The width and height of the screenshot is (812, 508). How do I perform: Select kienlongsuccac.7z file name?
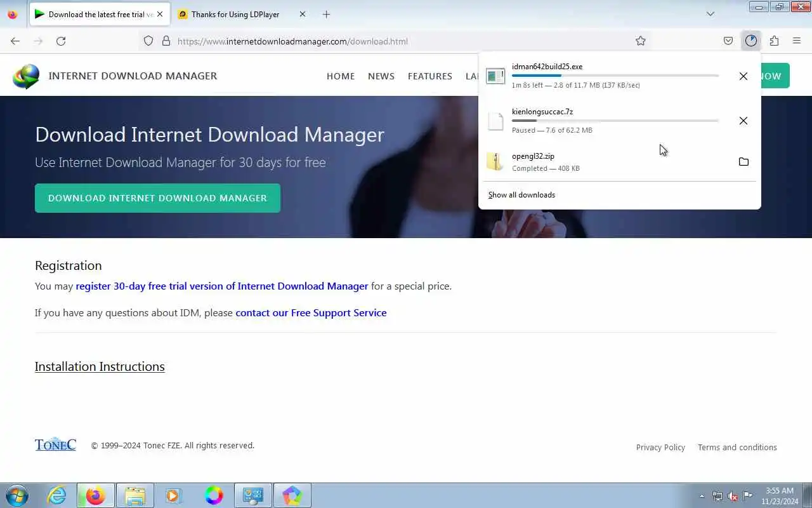(542, 112)
